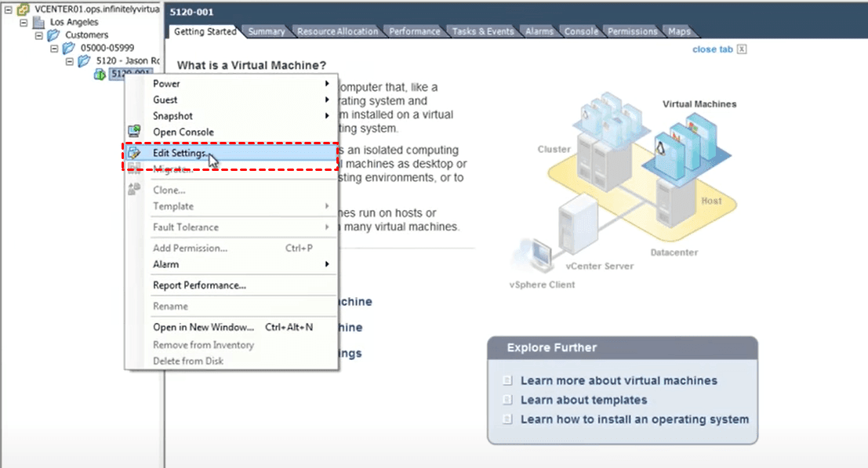Screen dimensions: 868x468
Task: Collapse the 5120 - Jason tree node
Action: pos(69,61)
